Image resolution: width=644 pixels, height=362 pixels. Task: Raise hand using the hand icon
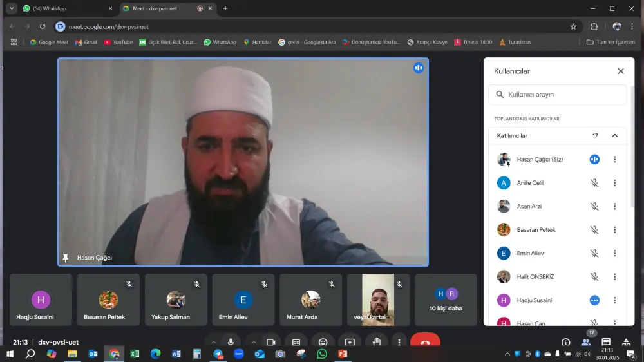pyautogui.click(x=377, y=342)
